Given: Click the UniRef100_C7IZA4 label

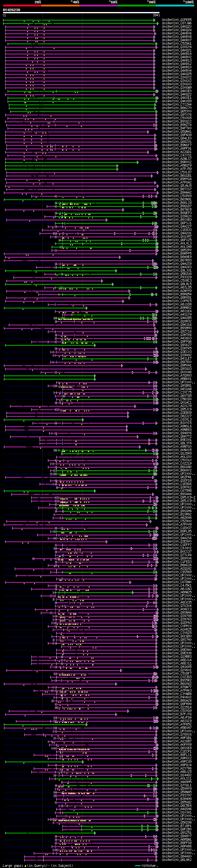Looking at the screenshot, I should click(177, 104).
